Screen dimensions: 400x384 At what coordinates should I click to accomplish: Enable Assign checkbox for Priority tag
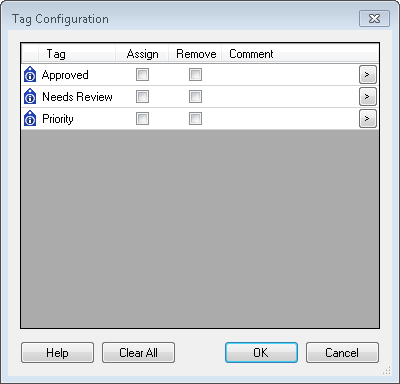click(142, 119)
